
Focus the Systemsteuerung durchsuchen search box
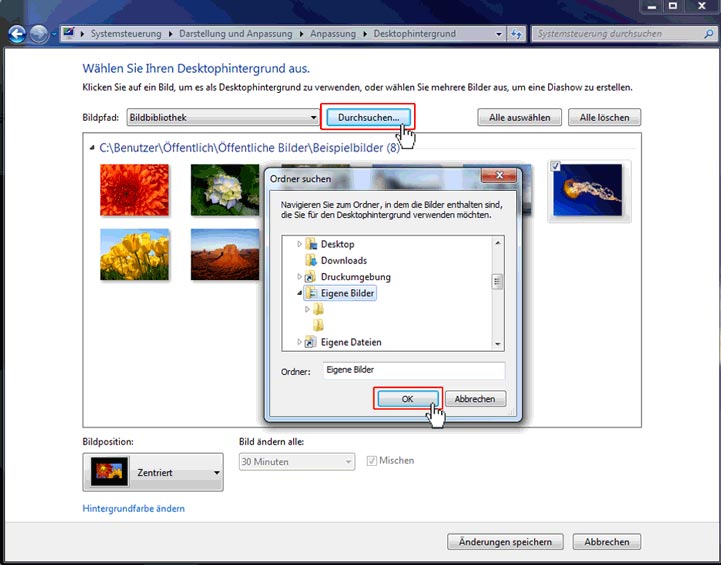click(616, 34)
